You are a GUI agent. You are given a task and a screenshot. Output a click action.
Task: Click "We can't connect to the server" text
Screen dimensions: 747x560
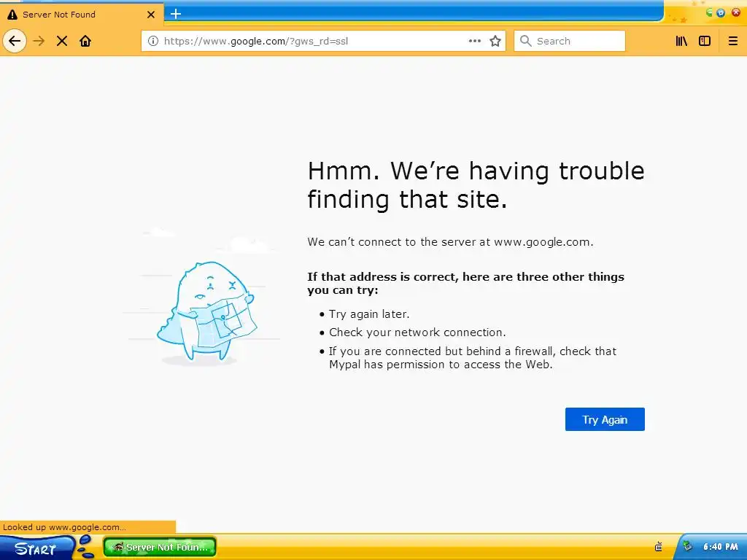(450, 242)
